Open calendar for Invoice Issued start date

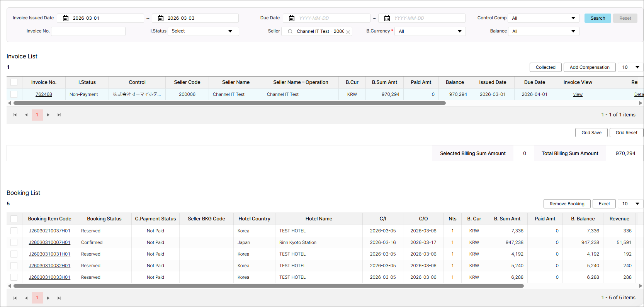[x=66, y=18]
